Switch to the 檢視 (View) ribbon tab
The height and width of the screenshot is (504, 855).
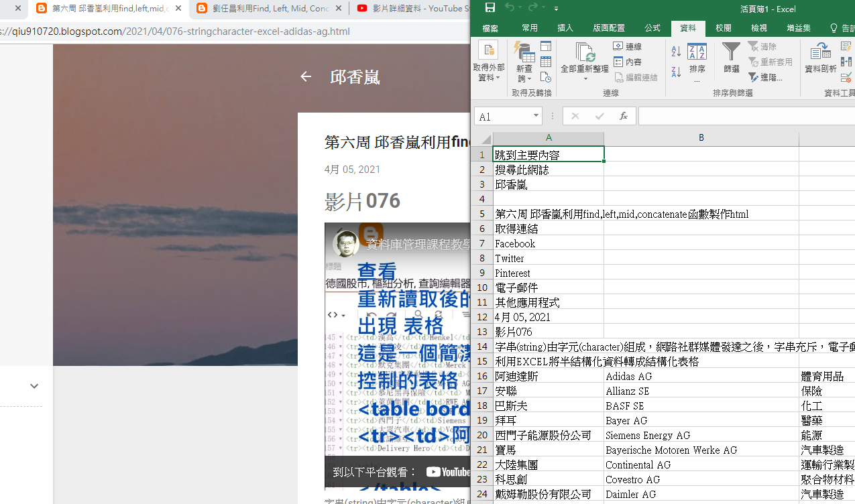tap(759, 28)
